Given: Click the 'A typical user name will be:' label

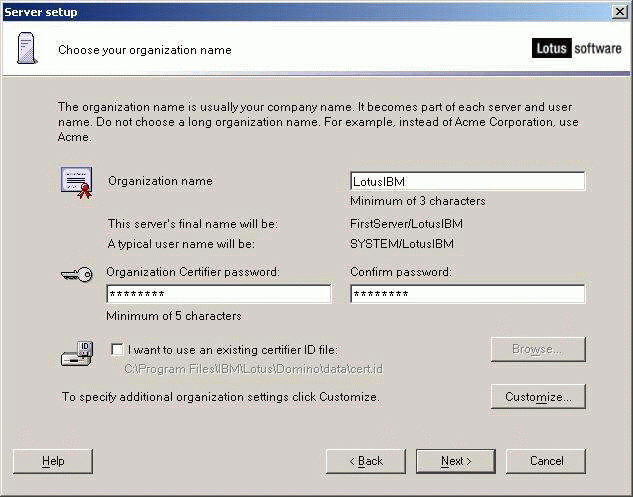Looking at the screenshot, I should (x=181, y=243).
